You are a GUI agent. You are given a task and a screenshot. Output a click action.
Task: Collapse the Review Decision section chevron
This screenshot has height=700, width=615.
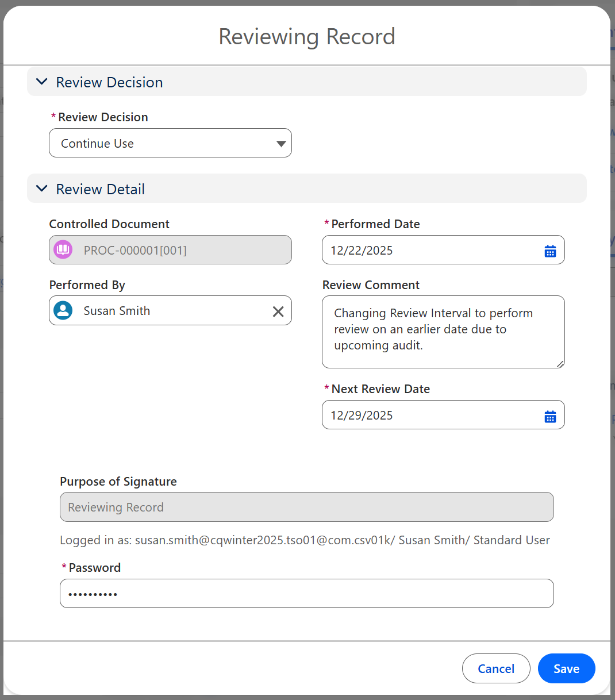point(41,82)
